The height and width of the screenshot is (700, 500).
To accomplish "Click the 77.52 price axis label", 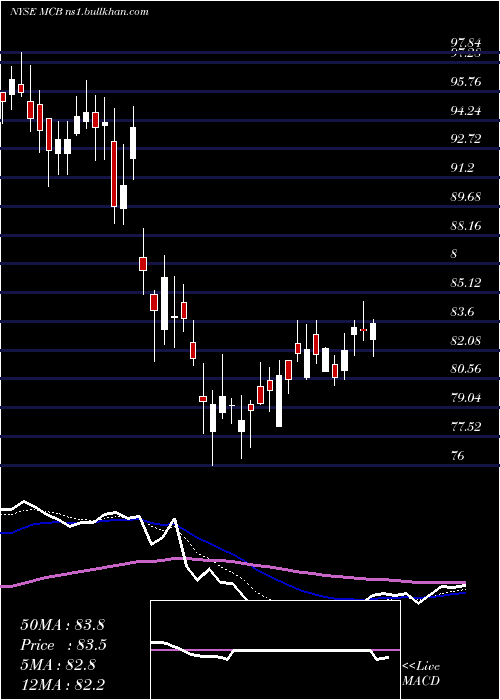I will pyautogui.click(x=466, y=427).
